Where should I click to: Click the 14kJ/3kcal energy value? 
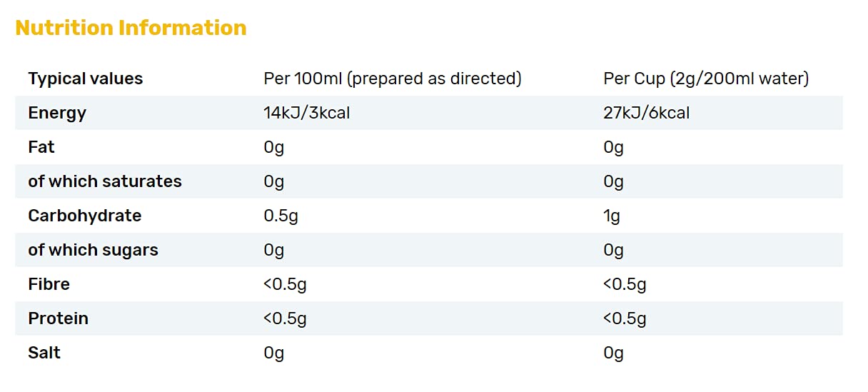coord(307,113)
